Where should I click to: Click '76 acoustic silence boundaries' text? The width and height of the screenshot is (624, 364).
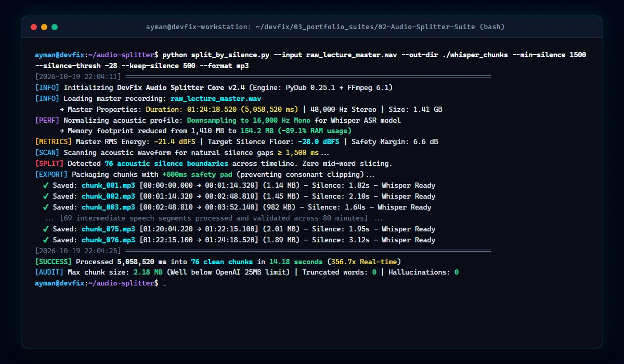point(166,164)
